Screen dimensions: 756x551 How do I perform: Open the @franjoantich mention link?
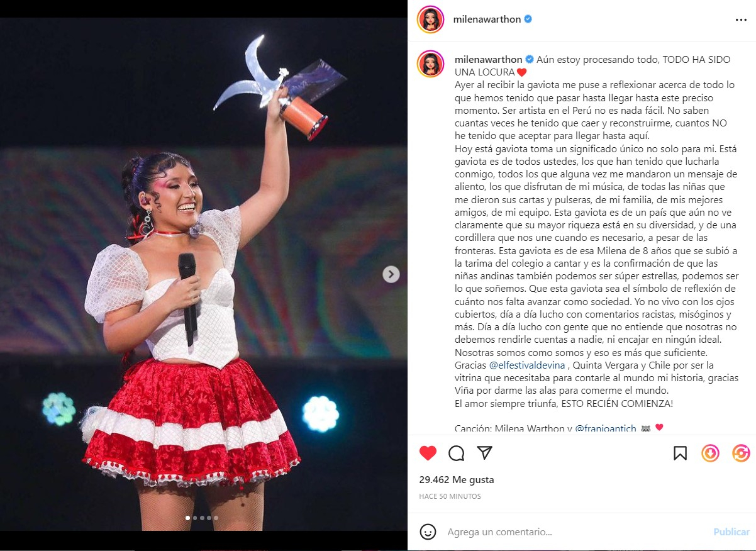tap(605, 428)
